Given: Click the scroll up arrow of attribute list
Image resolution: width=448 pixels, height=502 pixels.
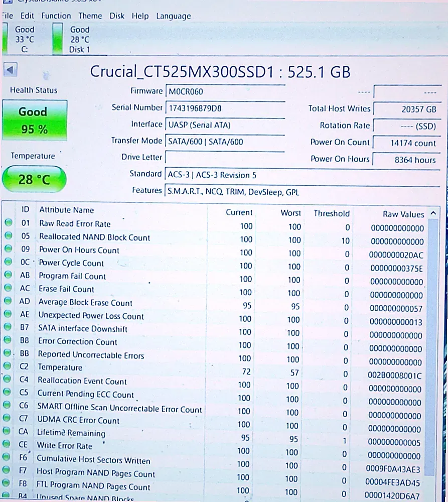Looking at the screenshot, I should [433, 213].
